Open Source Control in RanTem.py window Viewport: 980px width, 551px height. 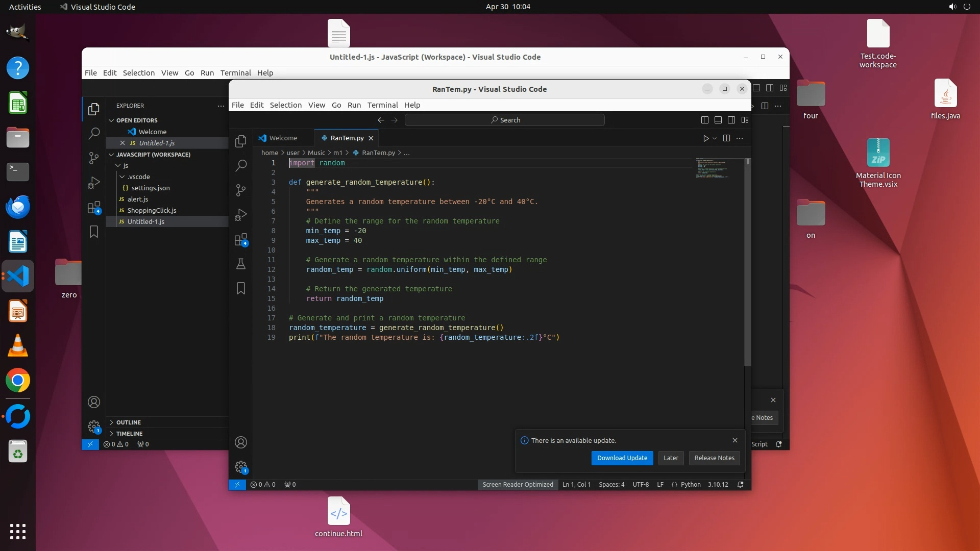coord(241,190)
